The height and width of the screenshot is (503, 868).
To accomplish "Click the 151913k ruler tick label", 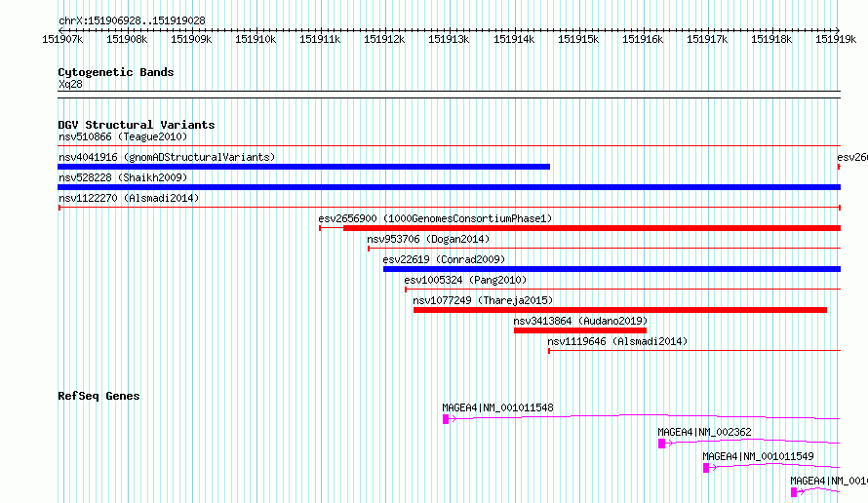I will (x=449, y=39).
